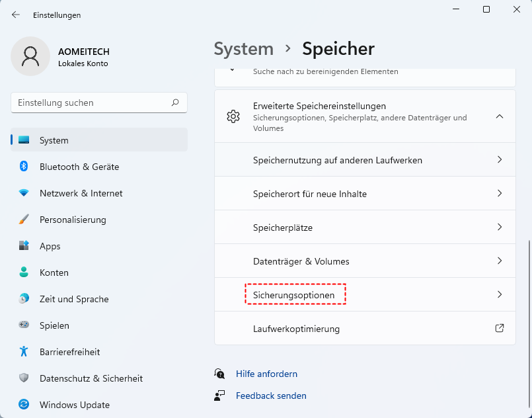Open the Barrierefreiheit accessibility icon
Viewport: 532px width, 418px height.
click(x=24, y=352)
